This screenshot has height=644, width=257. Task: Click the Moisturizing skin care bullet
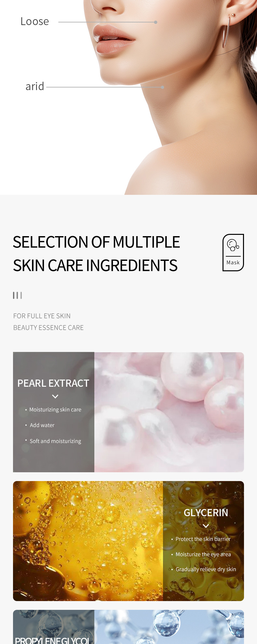(55, 409)
